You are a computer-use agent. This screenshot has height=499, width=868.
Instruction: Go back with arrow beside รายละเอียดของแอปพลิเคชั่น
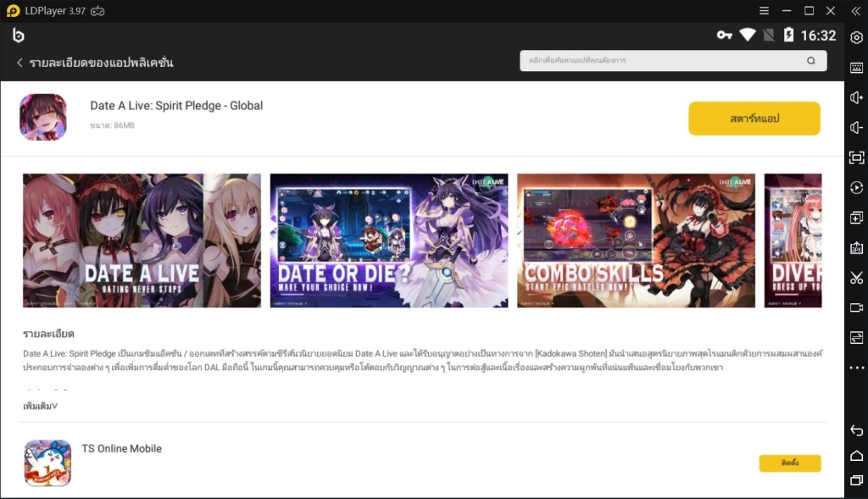coord(19,63)
